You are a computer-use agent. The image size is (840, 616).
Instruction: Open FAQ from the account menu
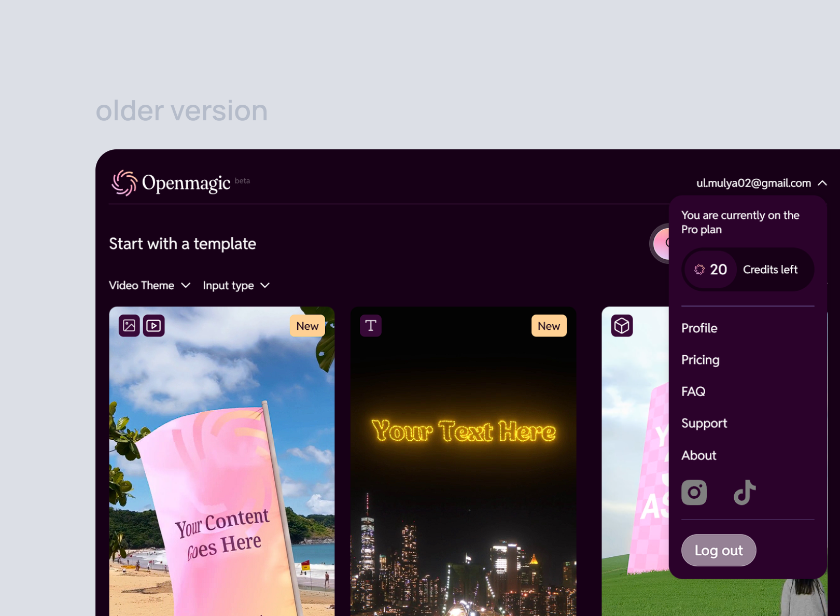693,391
